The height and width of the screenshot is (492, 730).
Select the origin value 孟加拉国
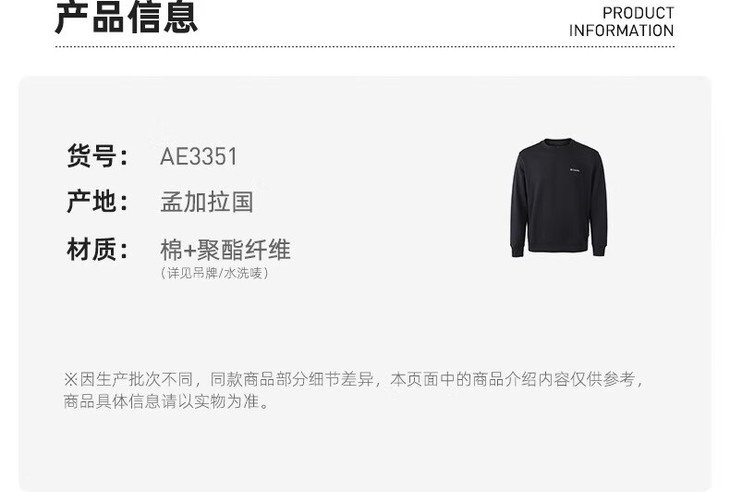(207, 202)
